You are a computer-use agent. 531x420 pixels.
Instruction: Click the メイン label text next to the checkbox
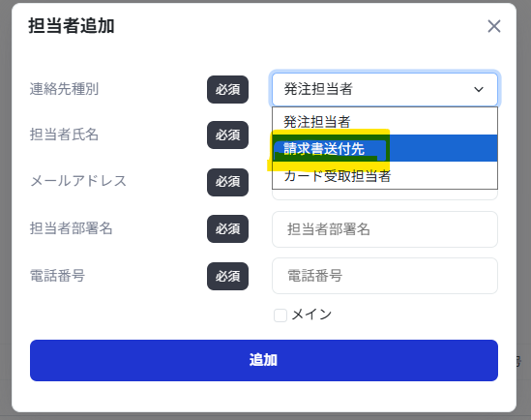point(311,315)
